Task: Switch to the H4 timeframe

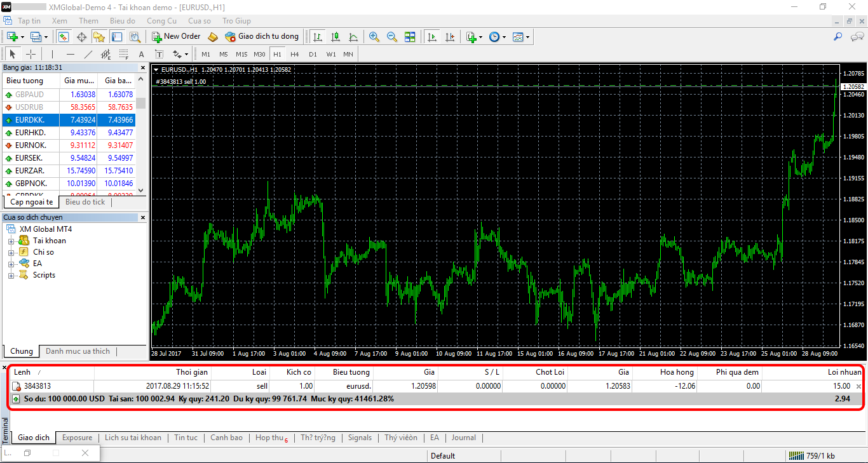Action: coord(295,54)
